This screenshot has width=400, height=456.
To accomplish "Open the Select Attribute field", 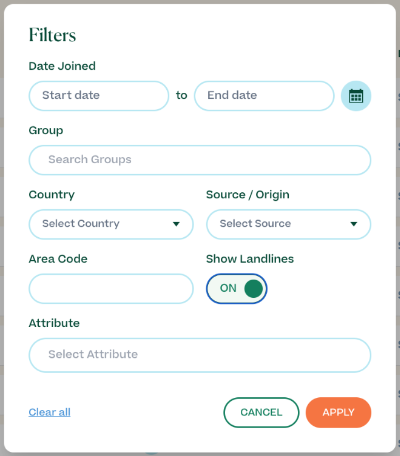I will coord(200,355).
